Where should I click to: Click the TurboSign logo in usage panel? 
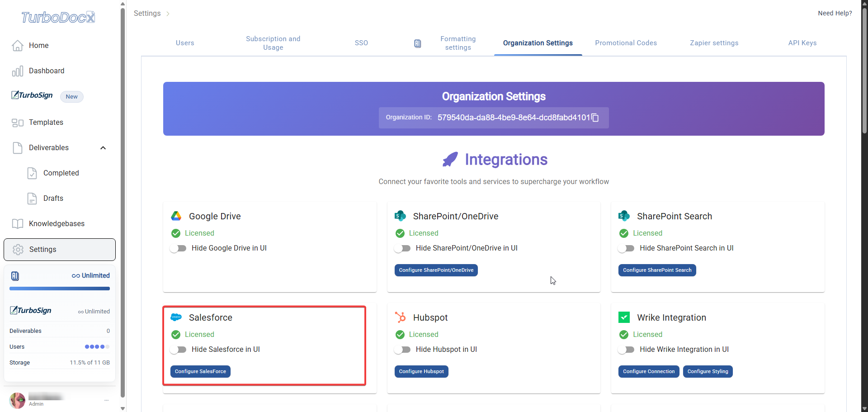(31, 311)
